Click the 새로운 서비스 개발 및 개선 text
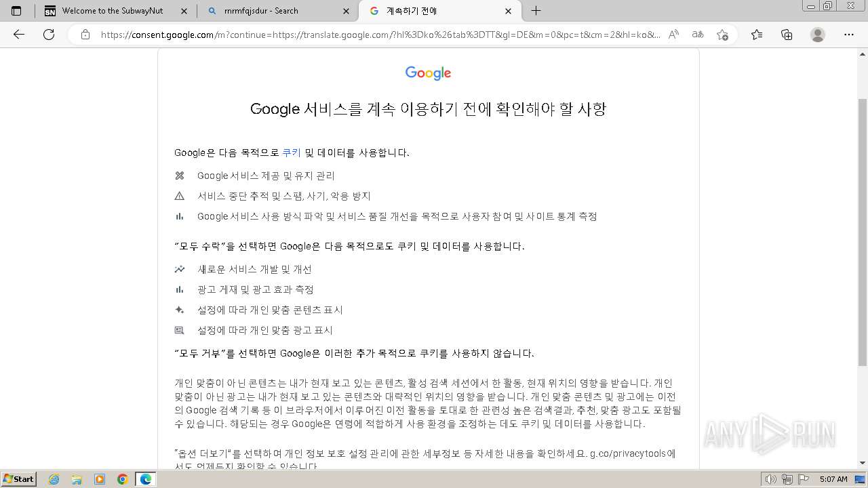Image resolution: width=868 pixels, height=488 pixels. [x=254, y=269]
